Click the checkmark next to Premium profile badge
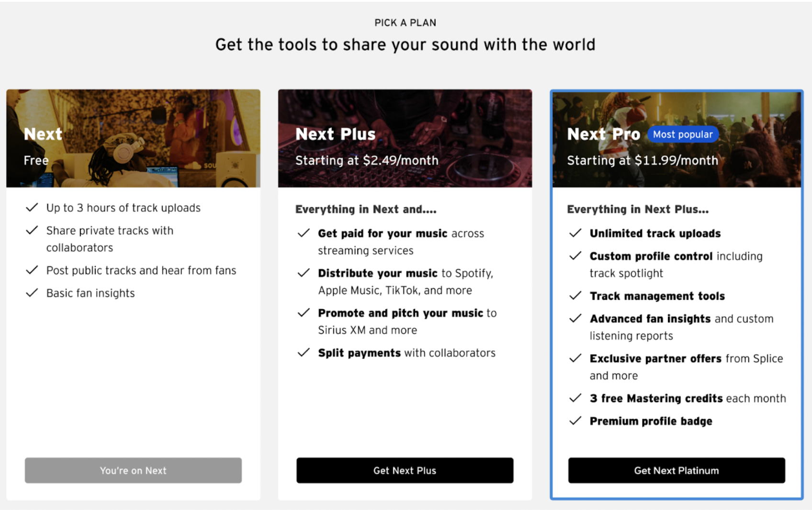The width and height of the screenshot is (812, 510). pos(575,421)
